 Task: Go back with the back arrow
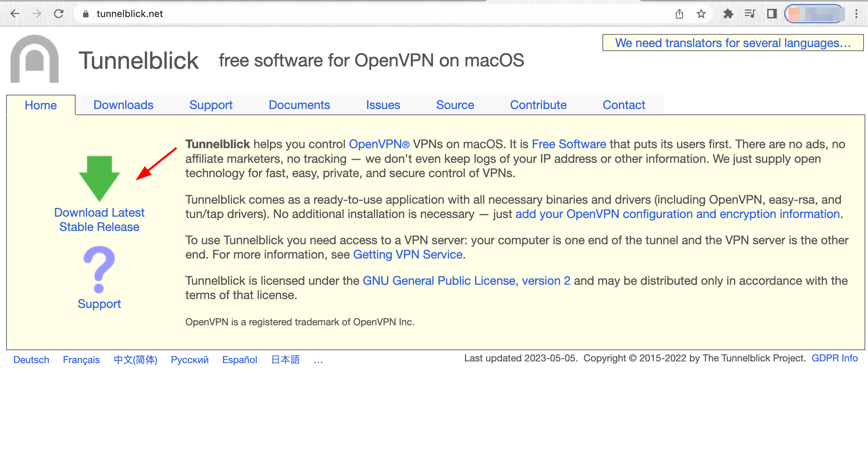15,14
